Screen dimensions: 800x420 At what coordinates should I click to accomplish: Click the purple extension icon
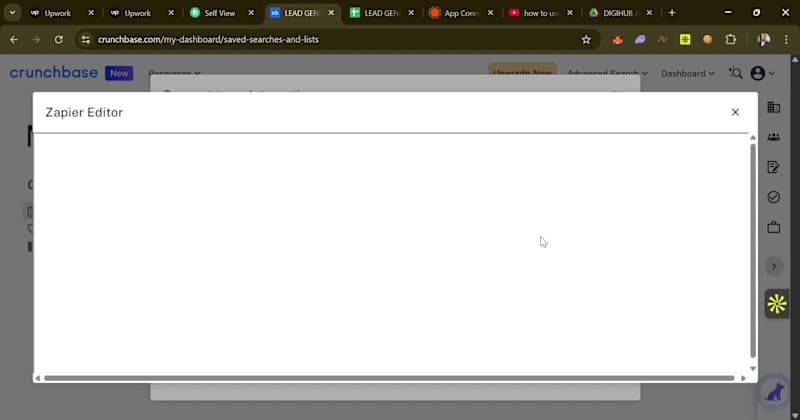click(640, 39)
